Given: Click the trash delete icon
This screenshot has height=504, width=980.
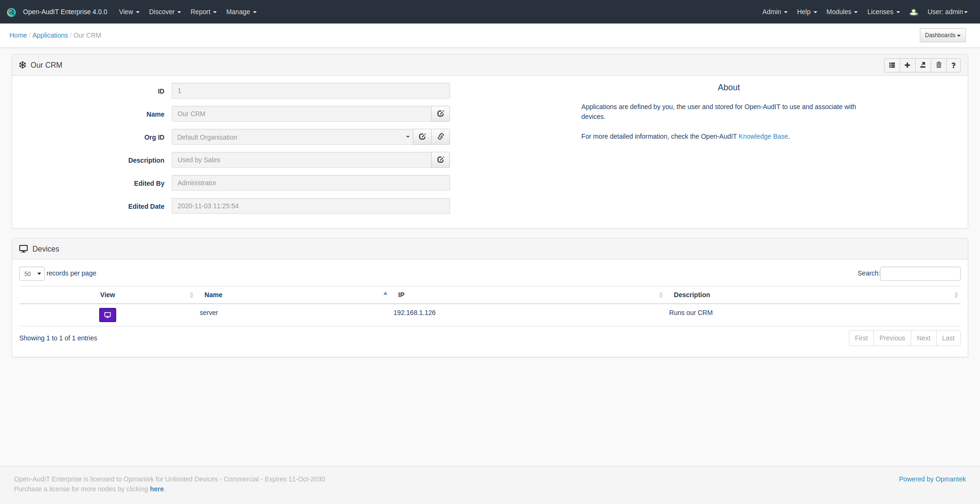Looking at the screenshot, I should tap(939, 65).
